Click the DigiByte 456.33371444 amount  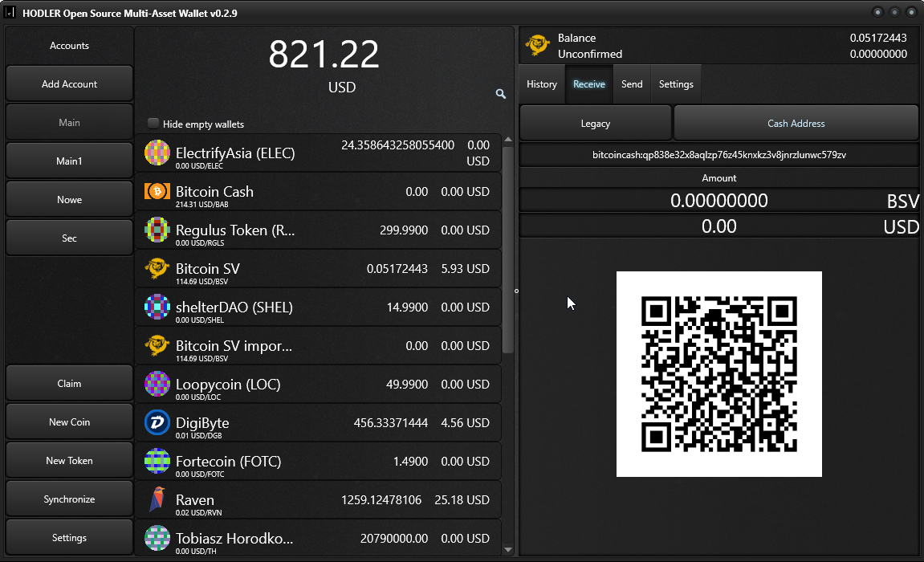click(391, 423)
